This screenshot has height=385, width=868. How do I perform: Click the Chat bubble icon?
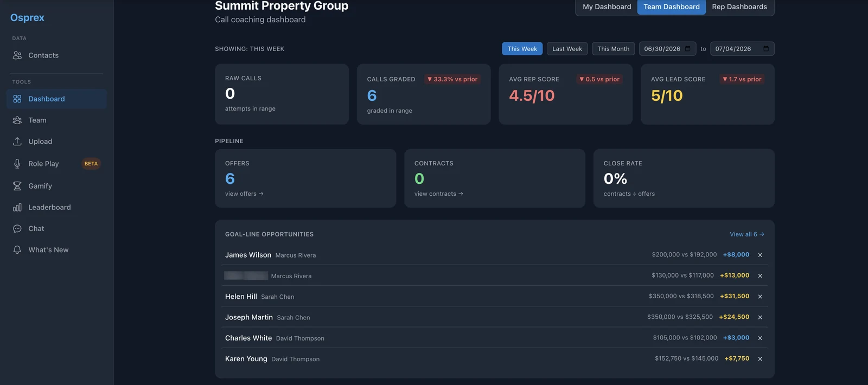(x=17, y=229)
